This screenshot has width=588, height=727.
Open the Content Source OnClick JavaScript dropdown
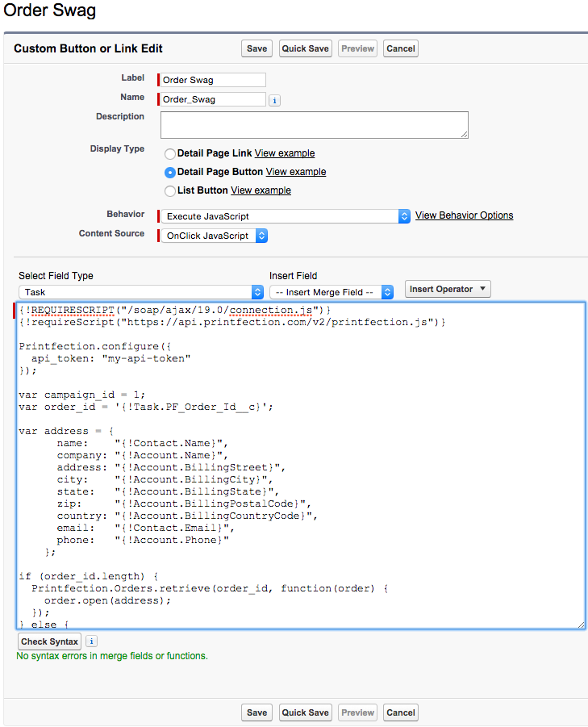pyautogui.click(x=214, y=236)
